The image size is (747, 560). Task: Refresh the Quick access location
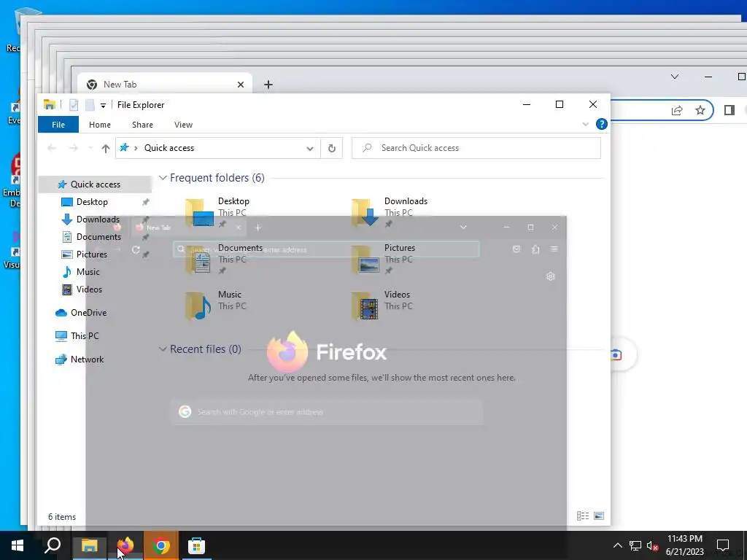(x=332, y=148)
